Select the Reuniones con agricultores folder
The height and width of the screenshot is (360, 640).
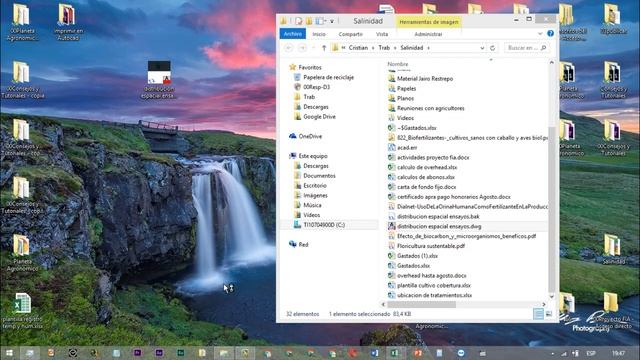[430, 108]
